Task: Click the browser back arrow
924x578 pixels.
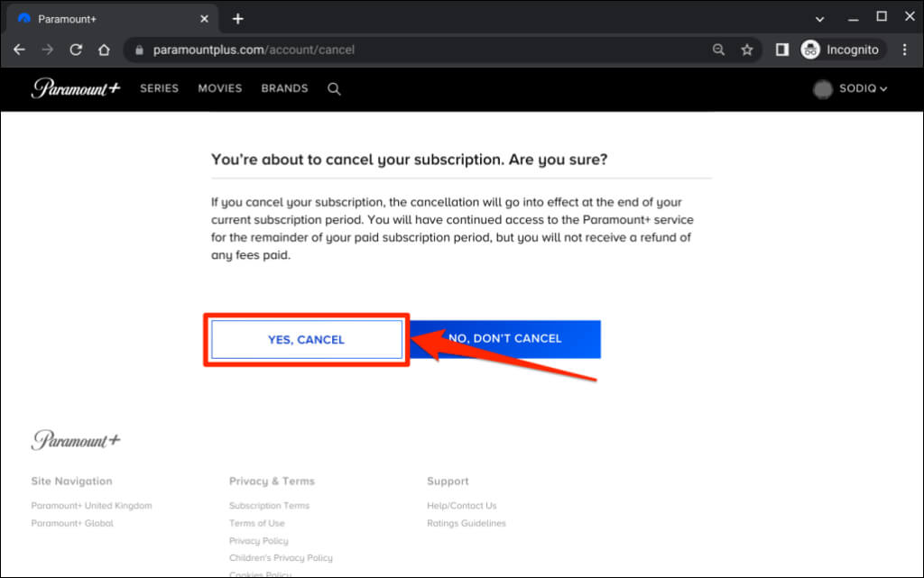Action: (x=19, y=50)
